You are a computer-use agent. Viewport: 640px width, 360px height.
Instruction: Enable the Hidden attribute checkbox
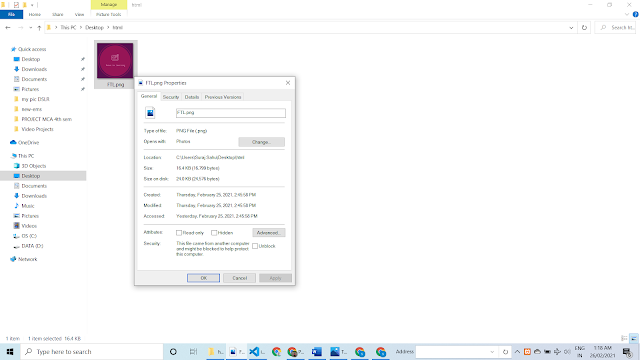pyautogui.click(x=214, y=233)
